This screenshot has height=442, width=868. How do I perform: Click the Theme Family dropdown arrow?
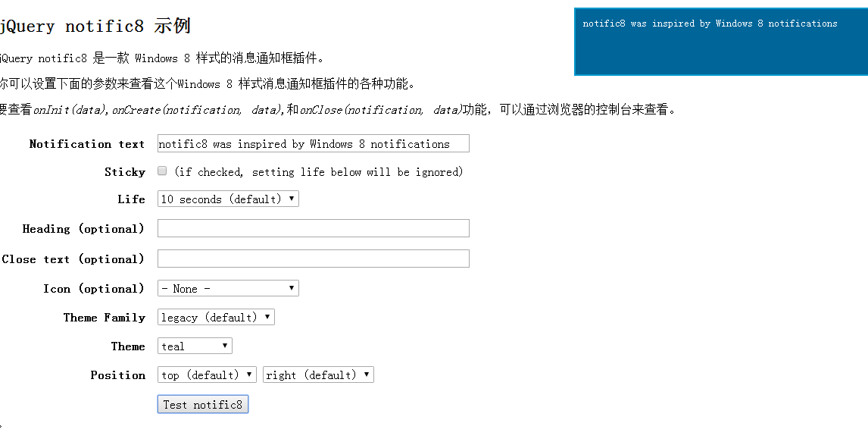tap(267, 317)
